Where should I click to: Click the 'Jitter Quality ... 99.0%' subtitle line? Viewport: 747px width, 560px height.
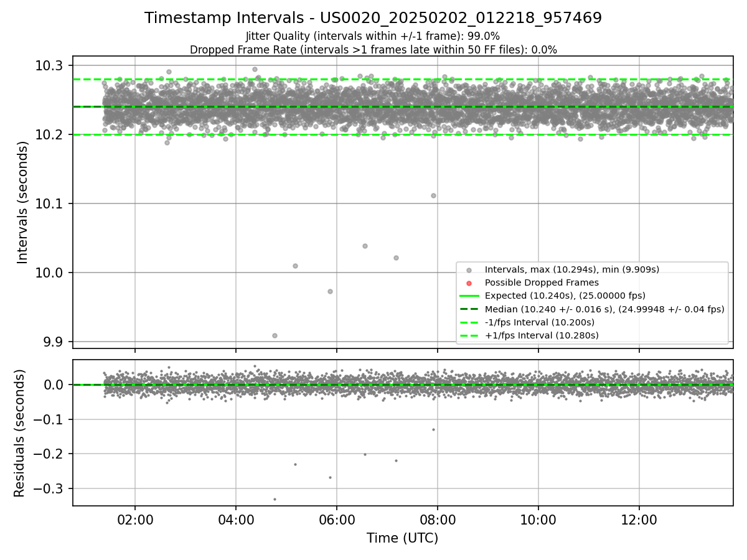[373, 36]
